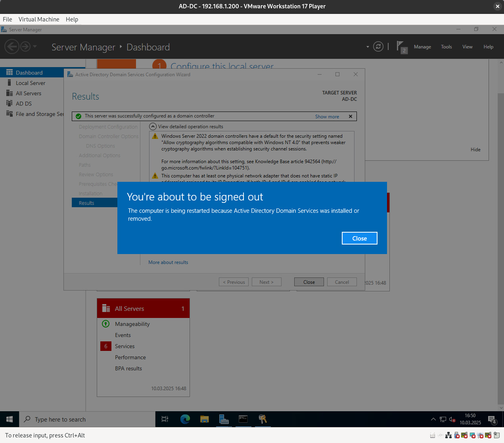Viewport: 504px width, 443px height.
Task: Click the back navigation arrow icon
Action: coord(12,47)
